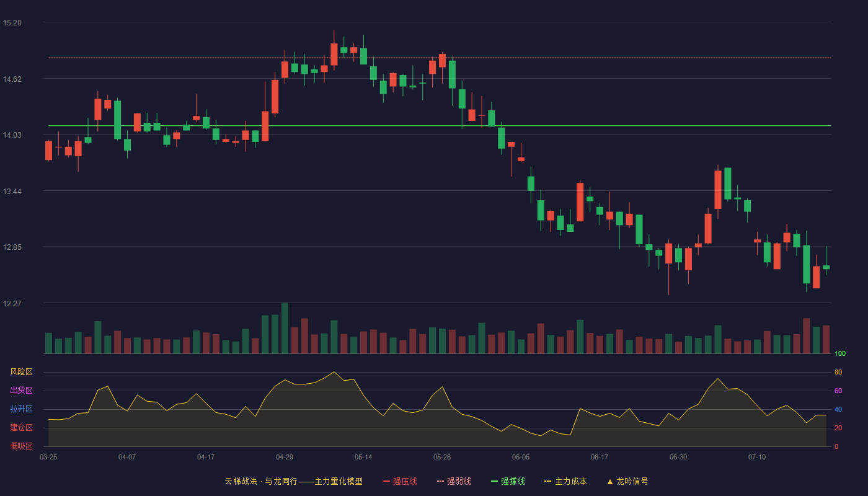Click the 06-05 date label
The width and height of the screenshot is (868, 496).
521,457
